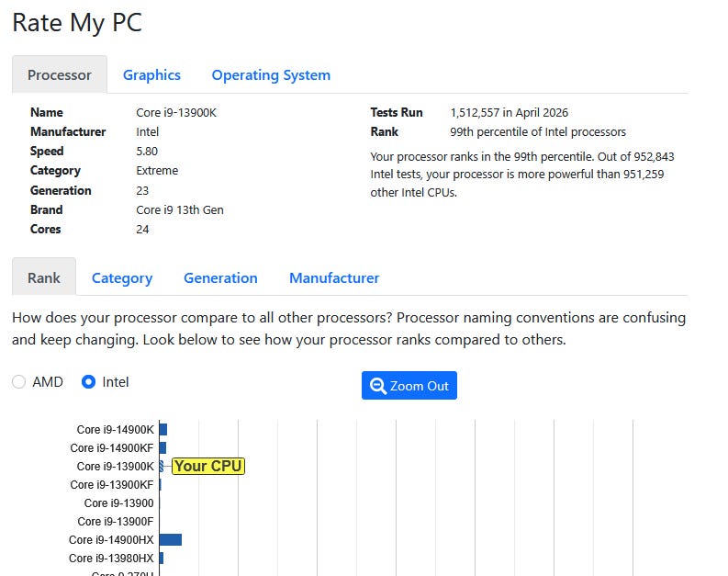Image resolution: width=728 pixels, height=576 pixels.
Task: Click the Core i9-13900F chart label
Action: [115, 521]
